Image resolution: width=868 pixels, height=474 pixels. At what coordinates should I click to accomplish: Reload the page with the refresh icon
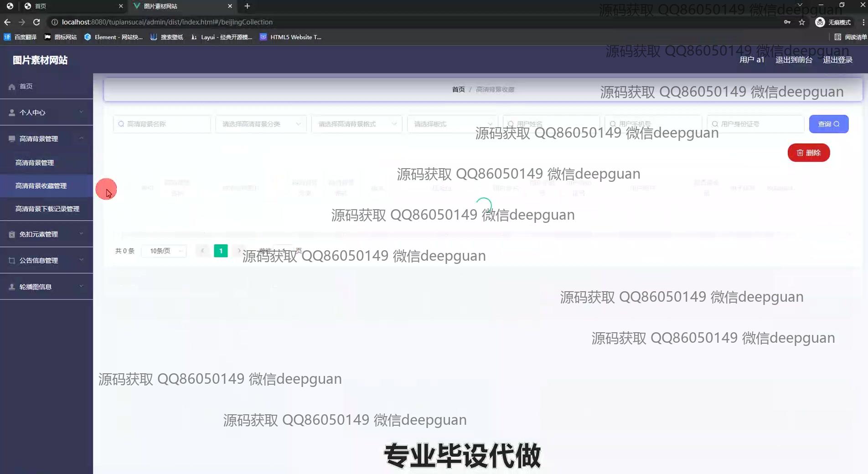point(36,22)
